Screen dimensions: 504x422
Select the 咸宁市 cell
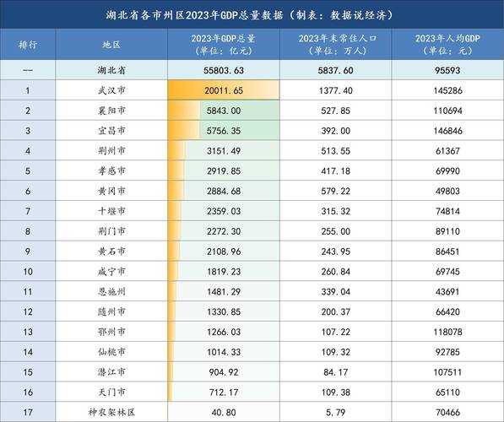pyautogui.click(x=111, y=272)
